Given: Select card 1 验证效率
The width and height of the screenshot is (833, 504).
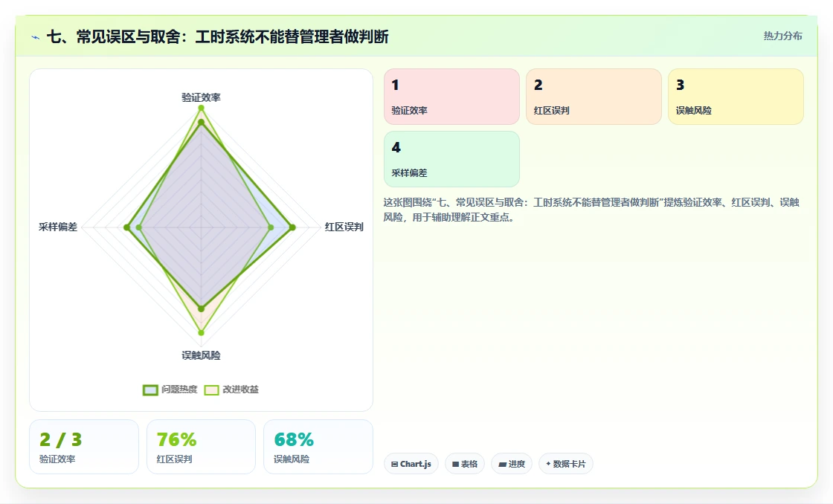Looking at the screenshot, I should tap(451, 97).
